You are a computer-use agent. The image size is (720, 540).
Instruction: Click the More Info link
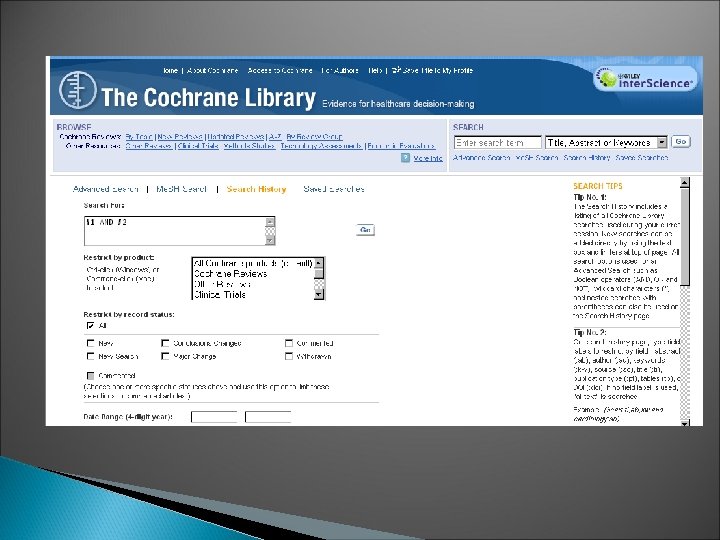pos(428,158)
